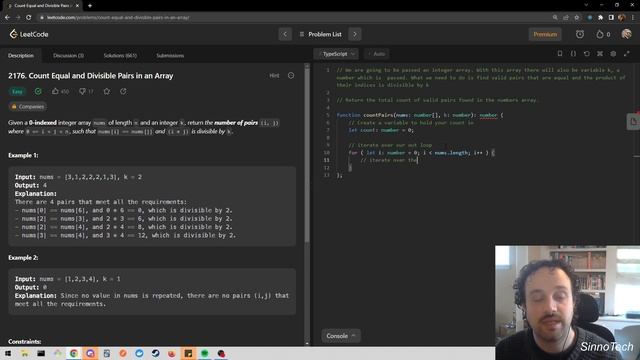Switch to the Description tab
The image size is (640, 360).
point(21,56)
